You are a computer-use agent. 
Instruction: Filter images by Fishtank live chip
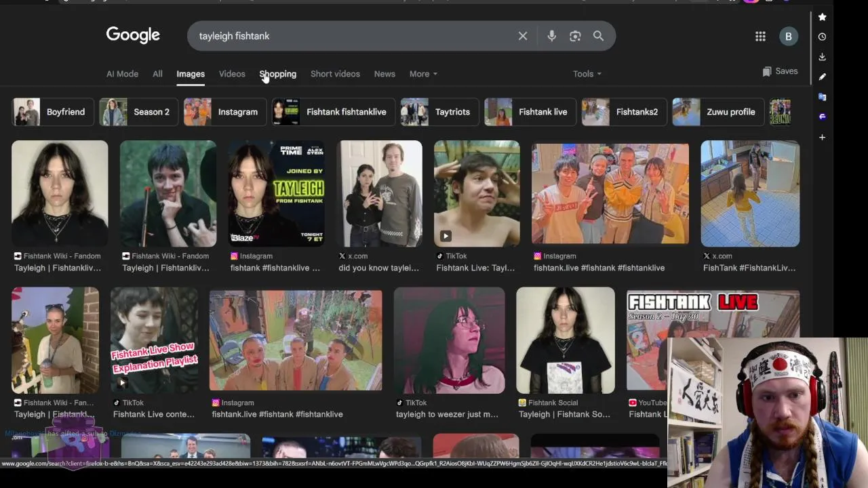coord(530,112)
